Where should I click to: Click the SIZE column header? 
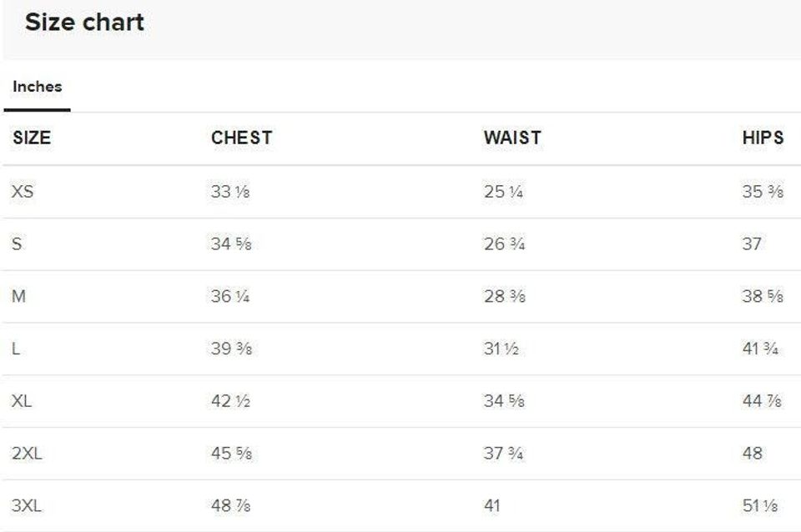click(x=32, y=138)
